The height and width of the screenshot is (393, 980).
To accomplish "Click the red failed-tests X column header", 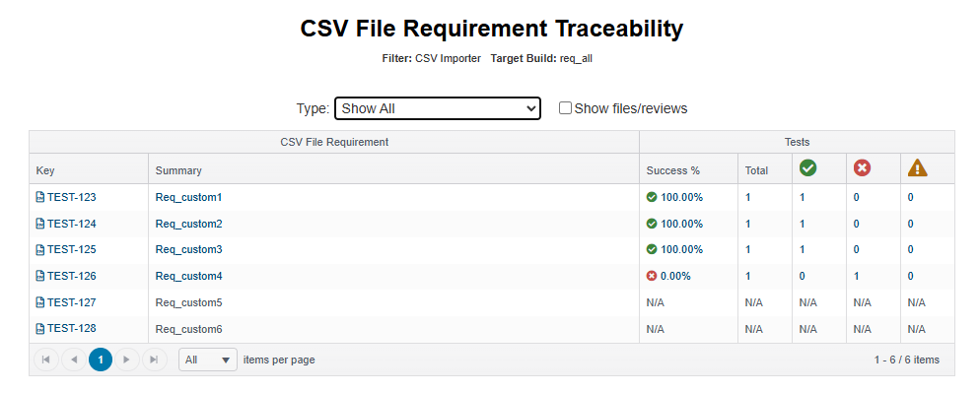I will pyautogui.click(x=863, y=167).
